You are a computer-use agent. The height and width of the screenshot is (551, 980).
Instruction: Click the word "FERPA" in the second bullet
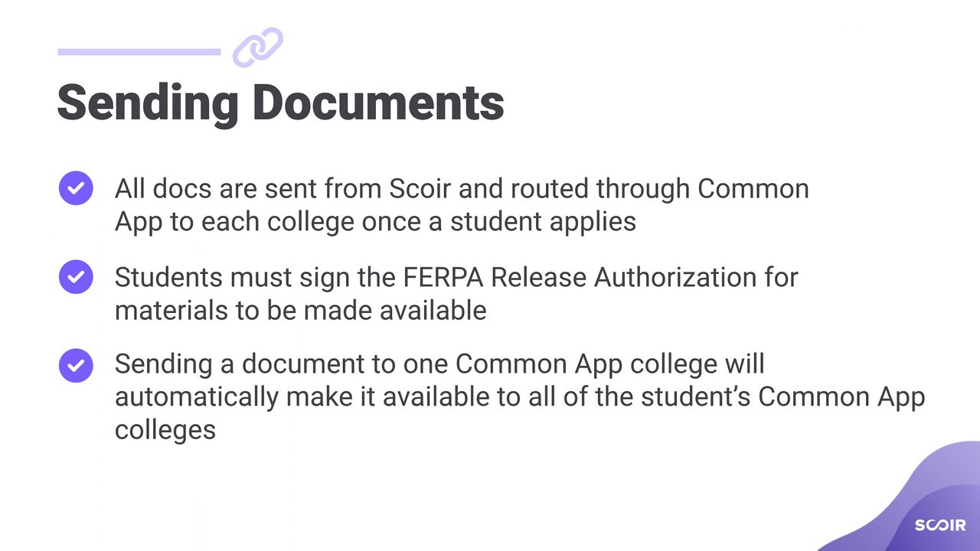coord(443,277)
